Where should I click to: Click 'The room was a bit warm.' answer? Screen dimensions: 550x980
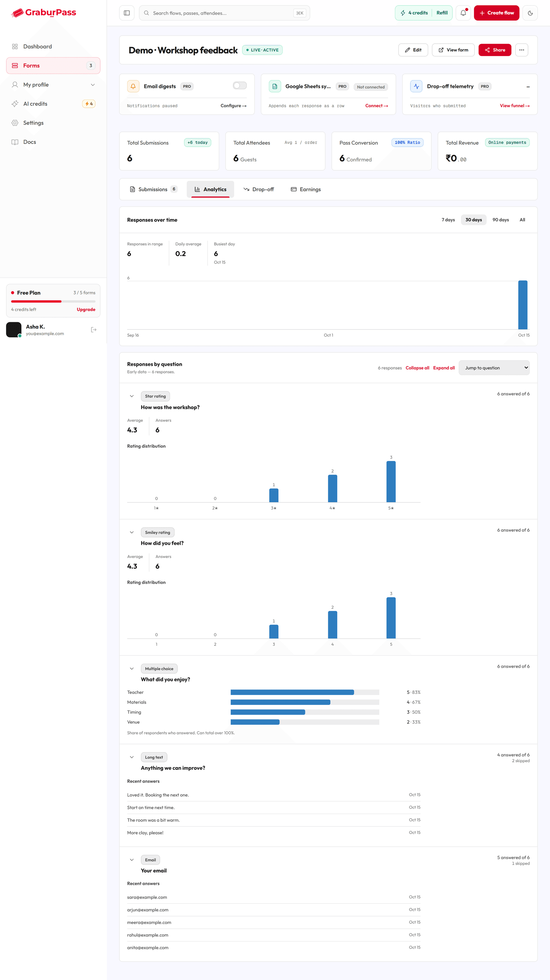point(153,820)
